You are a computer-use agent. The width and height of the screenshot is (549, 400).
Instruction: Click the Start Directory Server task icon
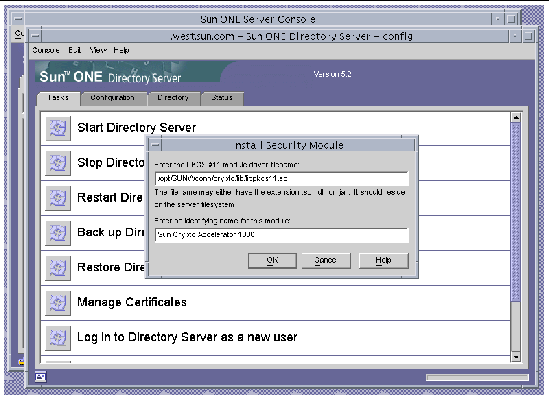pos(58,128)
